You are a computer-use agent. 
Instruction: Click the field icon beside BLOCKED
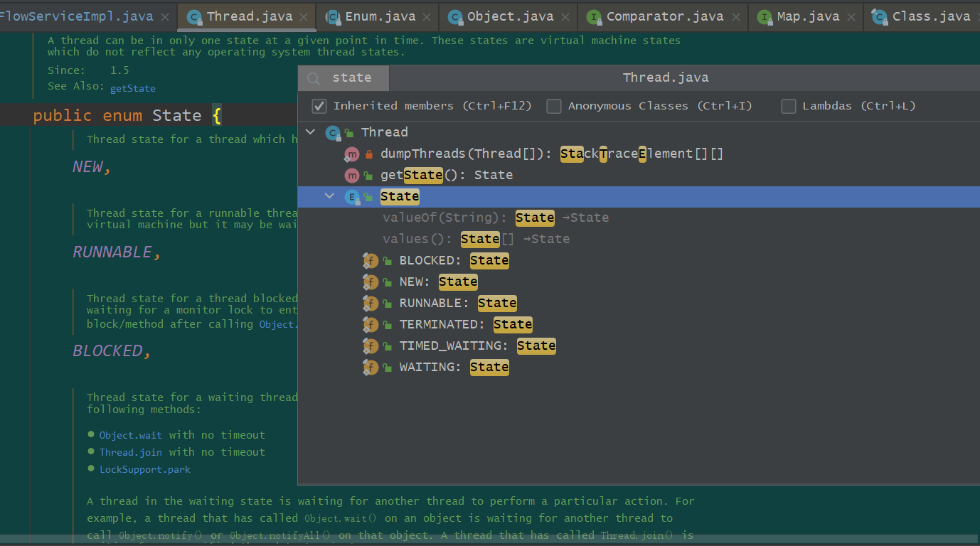pos(370,261)
